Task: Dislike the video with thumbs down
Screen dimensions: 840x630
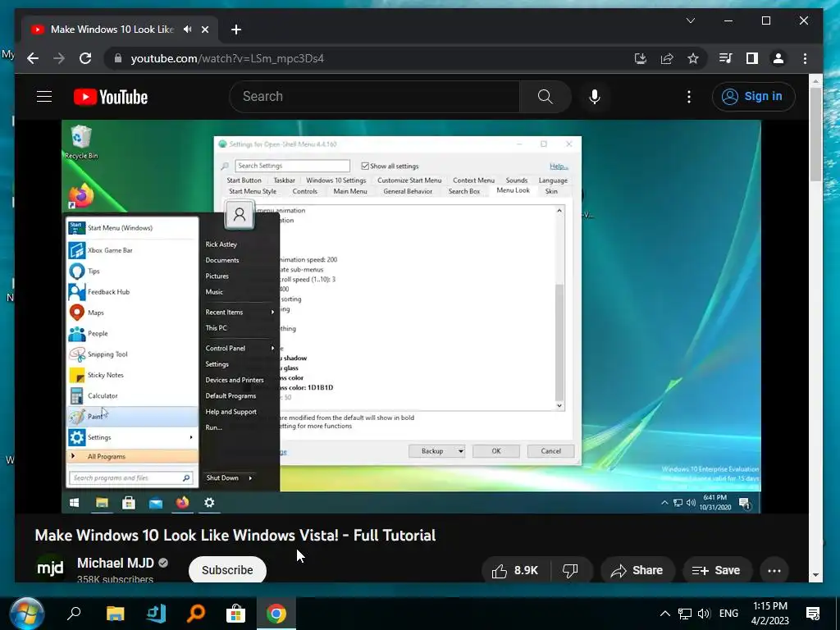Action: (570, 571)
